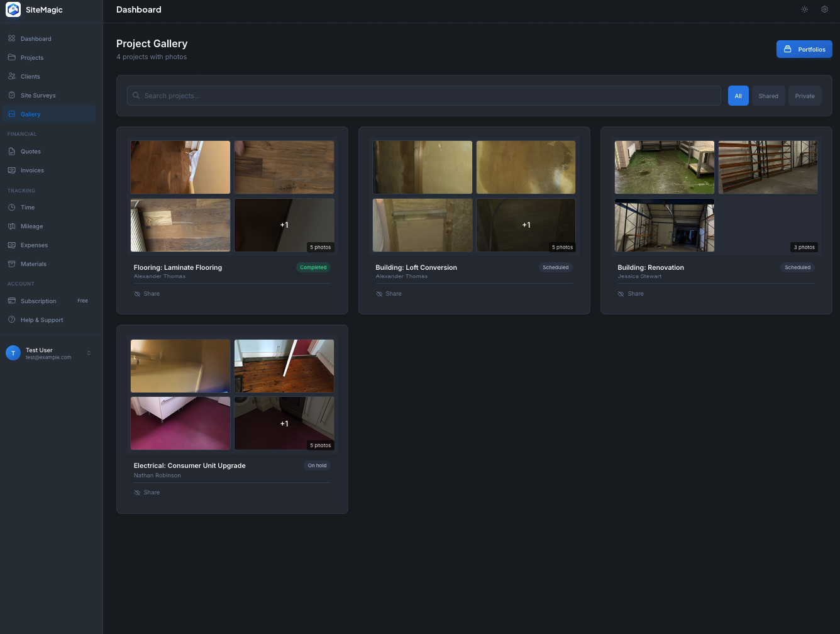Viewport: 840px width, 634px height.
Task: Click the Portfolios button
Action: pos(804,49)
